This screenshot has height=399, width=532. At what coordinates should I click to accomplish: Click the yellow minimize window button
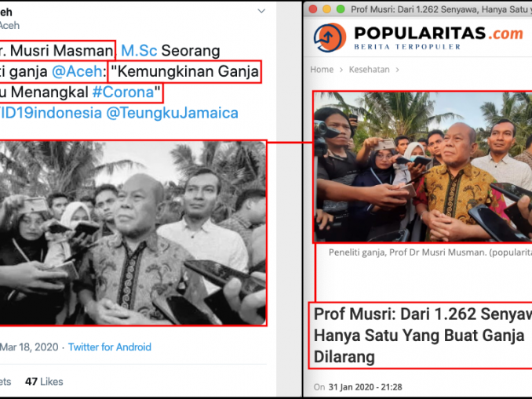[x=326, y=9]
